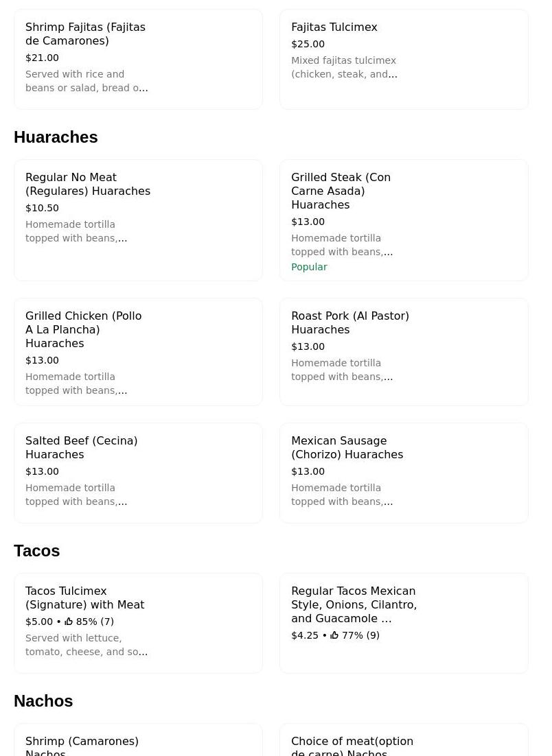Click the Tacos section heading

click(x=37, y=551)
